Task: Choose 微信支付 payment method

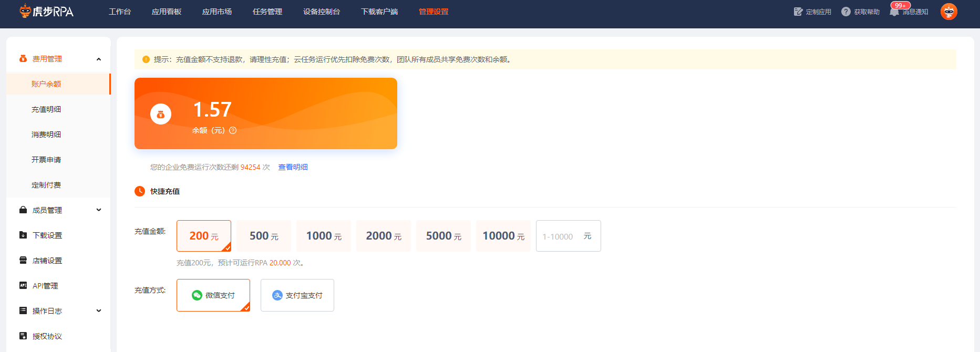Action: (213, 295)
